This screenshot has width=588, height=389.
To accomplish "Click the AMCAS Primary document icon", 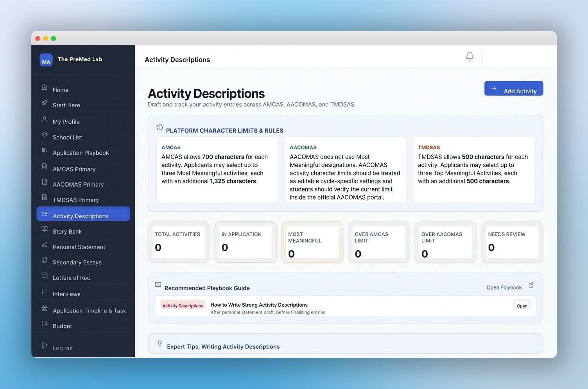I will [x=45, y=167].
